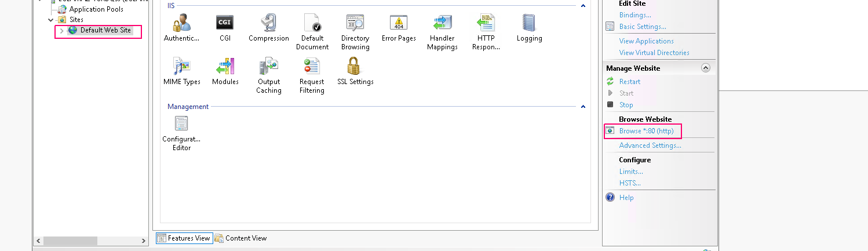Click left arrow of tree scrollbar
The height and width of the screenshot is (251, 868).
tap(39, 241)
